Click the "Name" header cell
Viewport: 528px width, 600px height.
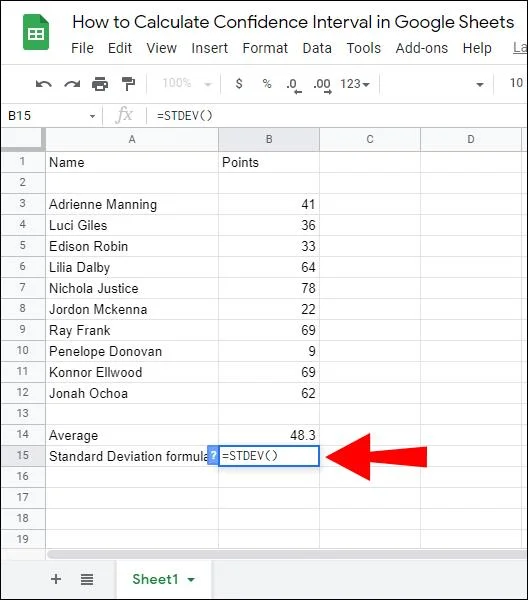(x=132, y=162)
